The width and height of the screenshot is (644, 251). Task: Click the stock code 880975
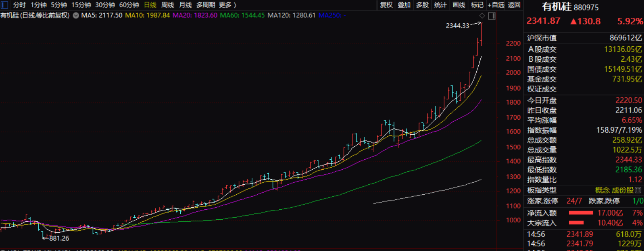pos(586,8)
